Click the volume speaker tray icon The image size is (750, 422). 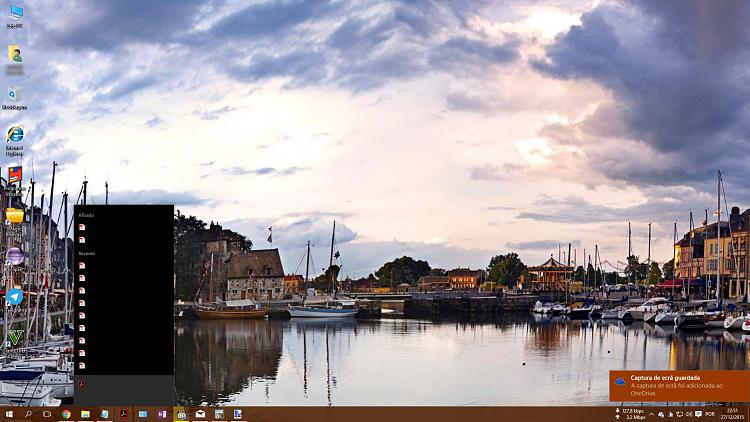point(689,414)
